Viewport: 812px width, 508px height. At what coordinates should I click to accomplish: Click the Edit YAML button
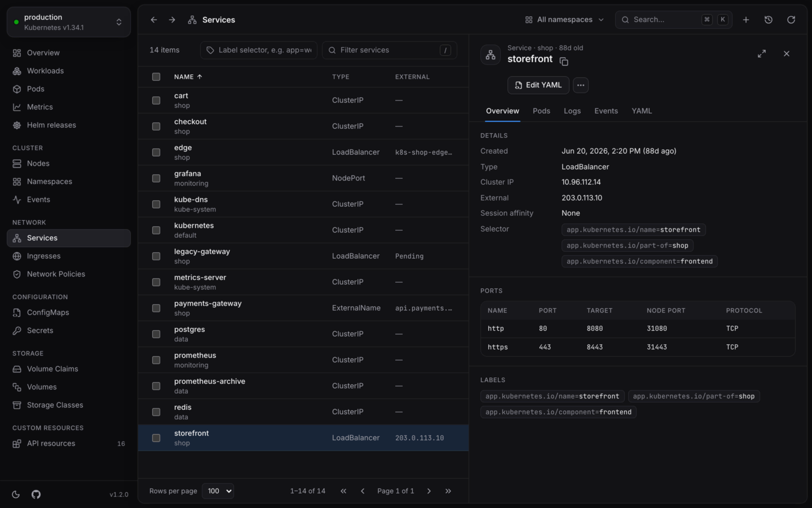(x=539, y=85)
